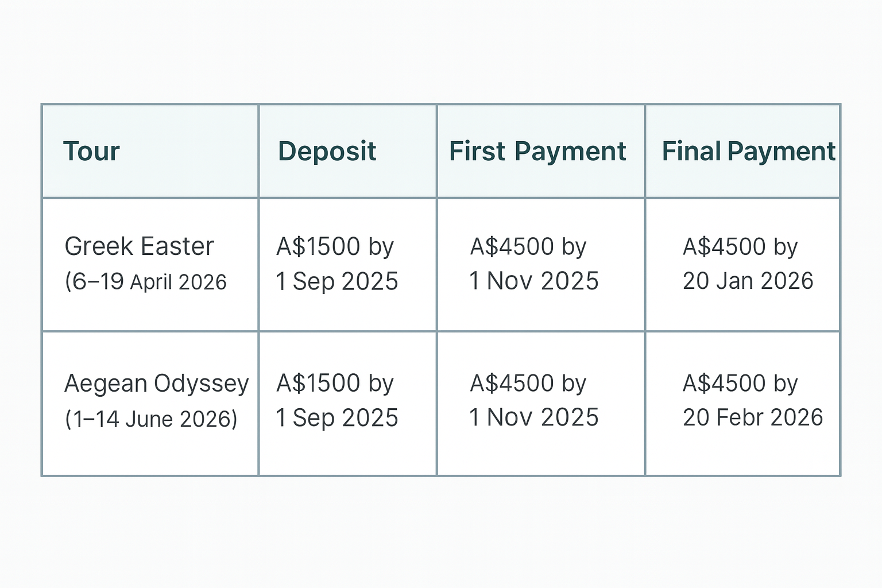Click the Greek Easter deposit amount A$1500
882x588 pixels.
[319, 246]
